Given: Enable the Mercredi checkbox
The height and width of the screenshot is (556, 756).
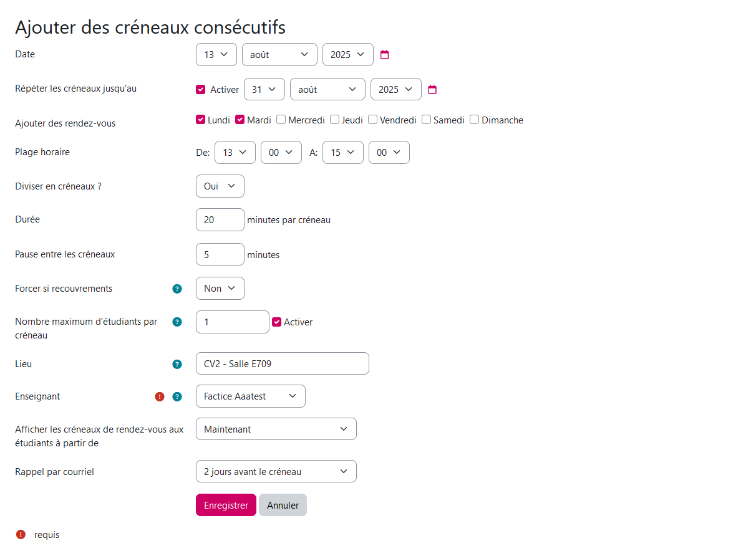Looking at the screenshot, I should 281,120.
